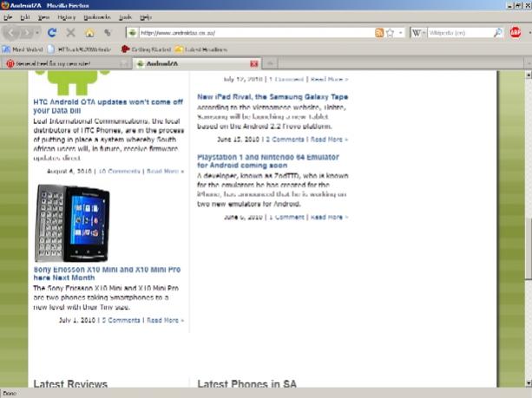Click the Sony Ericsson X10 phone image
This screenshot has width=532, height=398.
pos(72,223)
